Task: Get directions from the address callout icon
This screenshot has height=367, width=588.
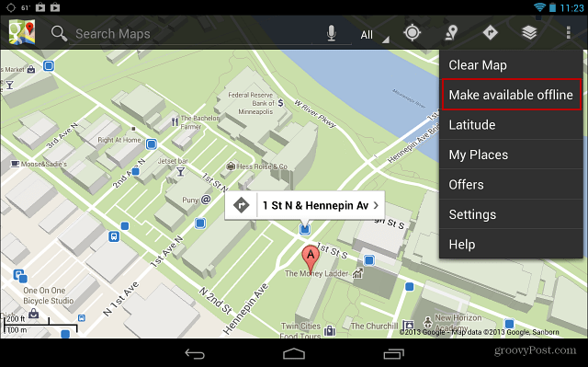Action: pyautogui.click(x=241, y=205)
